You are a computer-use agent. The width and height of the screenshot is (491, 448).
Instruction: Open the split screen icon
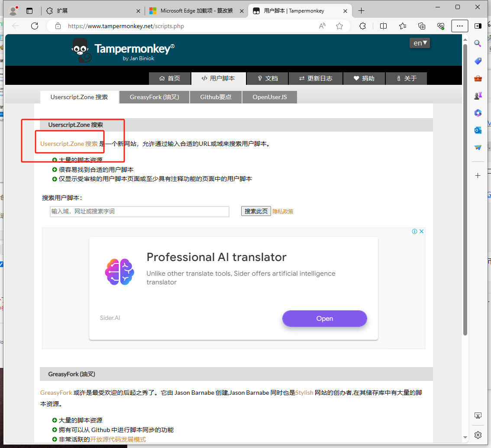[x=383, y=26]
